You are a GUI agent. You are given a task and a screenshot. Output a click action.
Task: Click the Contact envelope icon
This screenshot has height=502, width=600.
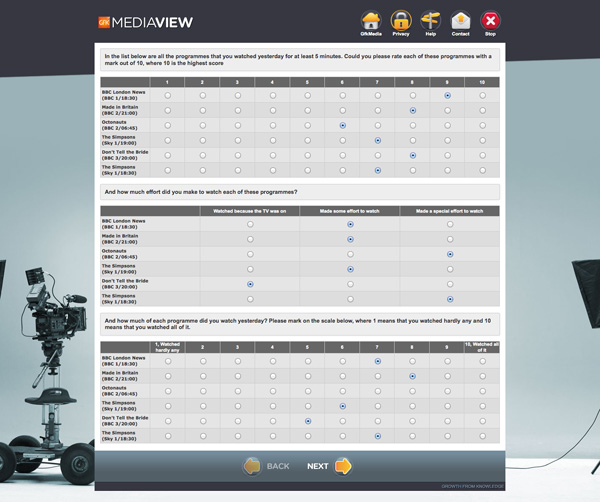460,21
